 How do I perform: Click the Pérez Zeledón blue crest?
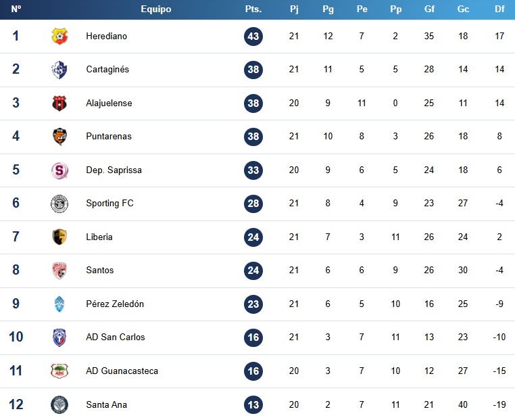click(59, 304)
